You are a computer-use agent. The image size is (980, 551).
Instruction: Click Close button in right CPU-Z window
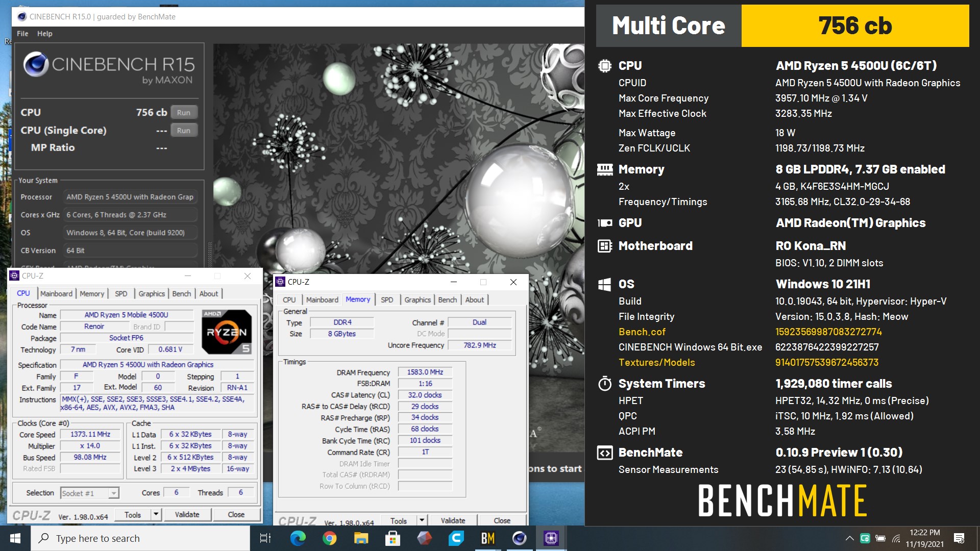tap(502, 520)
